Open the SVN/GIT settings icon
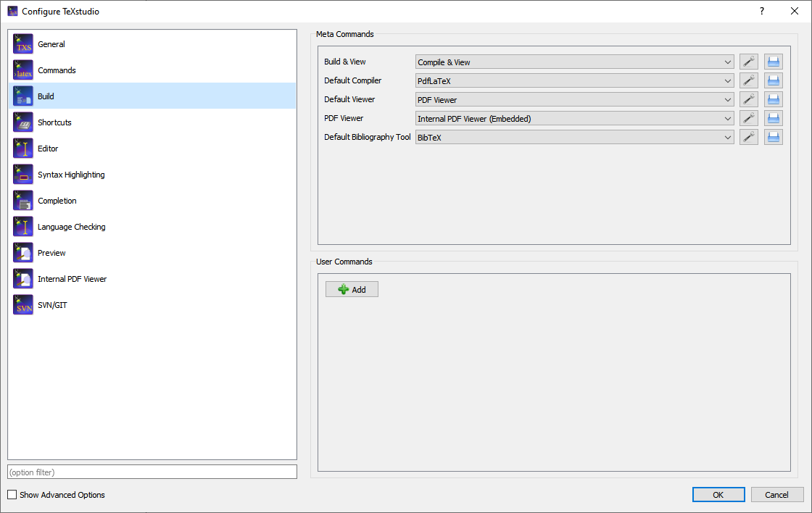812x513 pixels. pyautogui.click(x=22, y=304)
